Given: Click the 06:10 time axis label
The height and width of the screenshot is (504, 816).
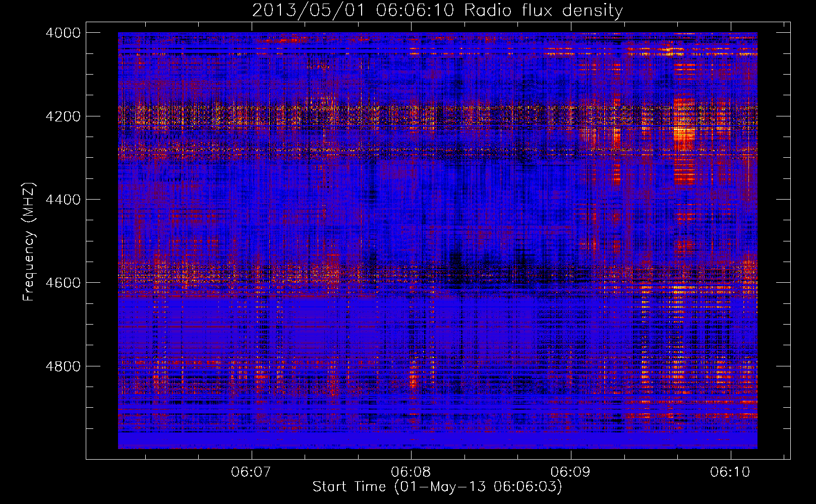Looking at the screenshot, I should pos(730,472).
